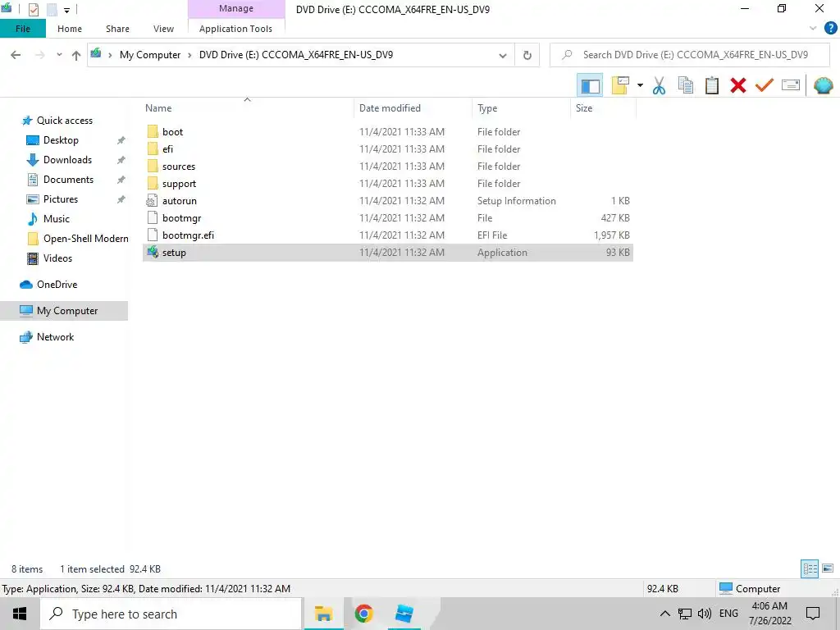Open Documents in navigation pane

68,180
